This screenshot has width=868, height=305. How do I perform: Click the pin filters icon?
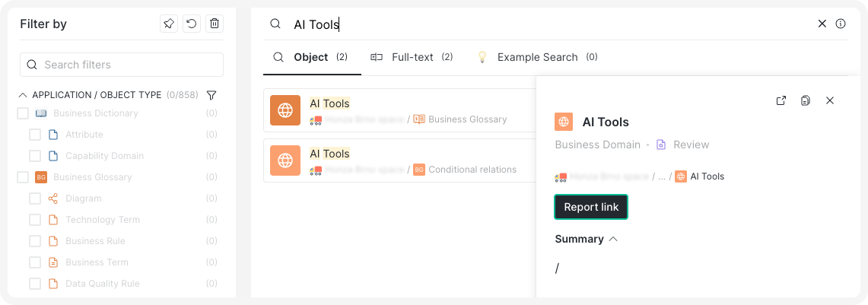click(x=169, y=24)
